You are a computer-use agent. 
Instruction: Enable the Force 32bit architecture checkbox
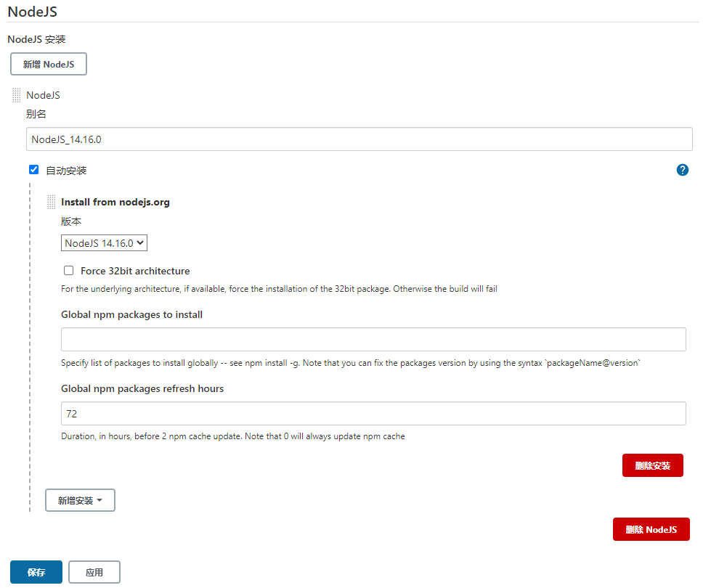69,271
